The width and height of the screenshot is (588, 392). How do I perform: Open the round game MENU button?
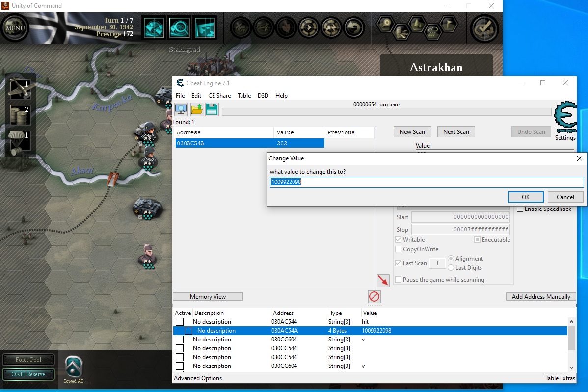15,28
